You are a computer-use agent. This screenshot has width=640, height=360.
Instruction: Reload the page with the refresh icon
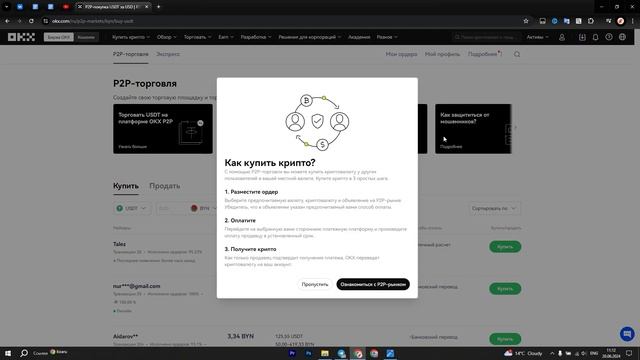tap(31, 21)
